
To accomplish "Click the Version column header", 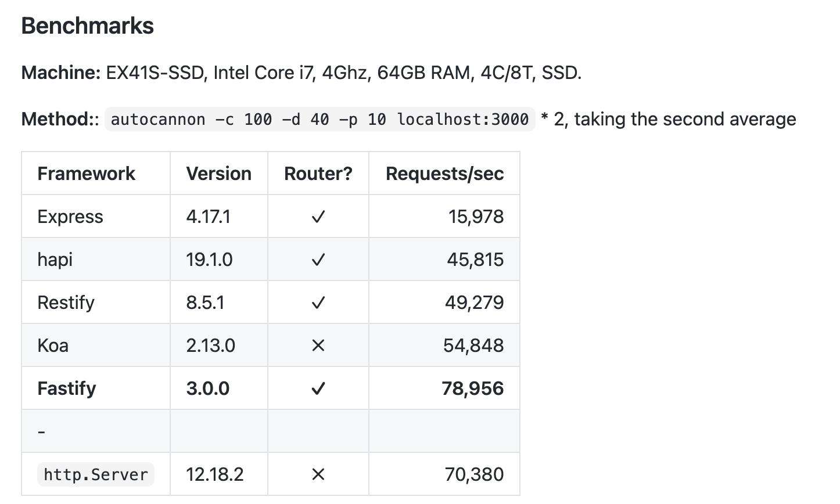I will pos(219,174).
